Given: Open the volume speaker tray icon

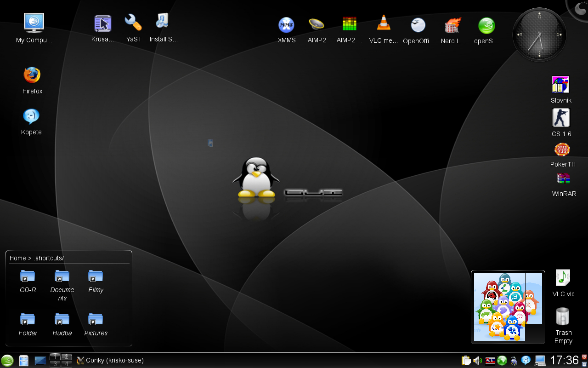Looking at the screenshot, I should [478, 361].
